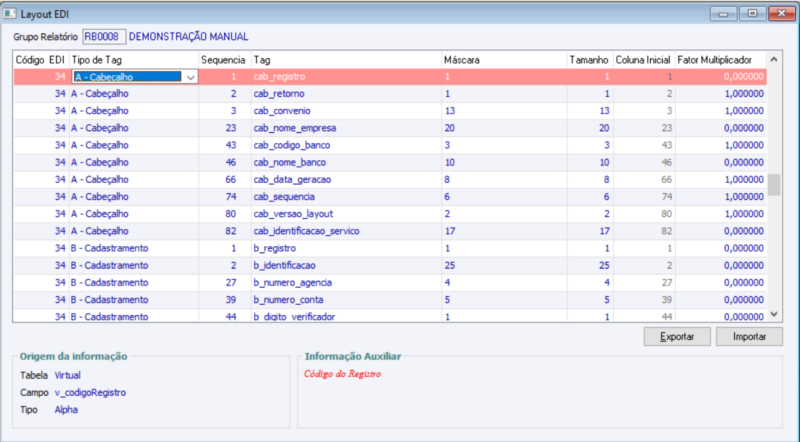Click Tipo de Tag cell of cab_retorno row
The height and width of the screenshot is (442, 800).
[134, 94]
